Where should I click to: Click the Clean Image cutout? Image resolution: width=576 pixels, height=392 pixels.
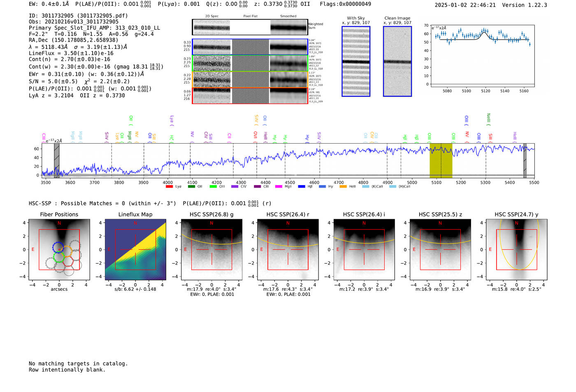coord(397,61)
